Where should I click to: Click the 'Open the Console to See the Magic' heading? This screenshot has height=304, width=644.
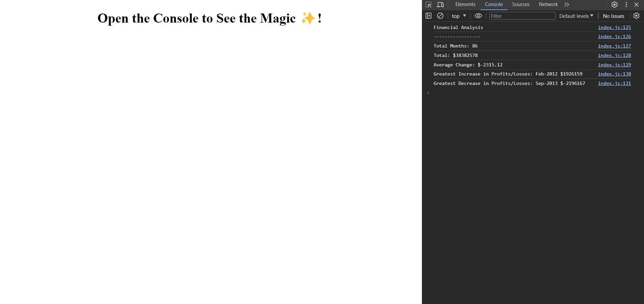point(210,18)
